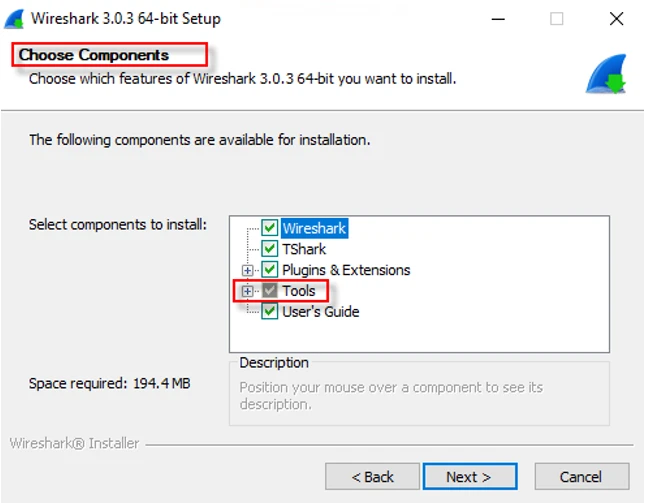
Task: Expand the Tools tree node
Action: [248, 291]
